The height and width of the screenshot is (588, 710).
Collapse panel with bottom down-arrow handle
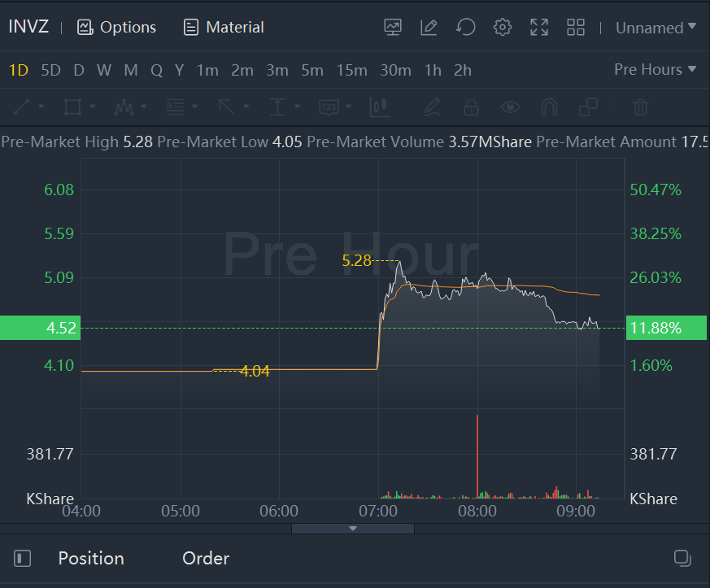353,529
